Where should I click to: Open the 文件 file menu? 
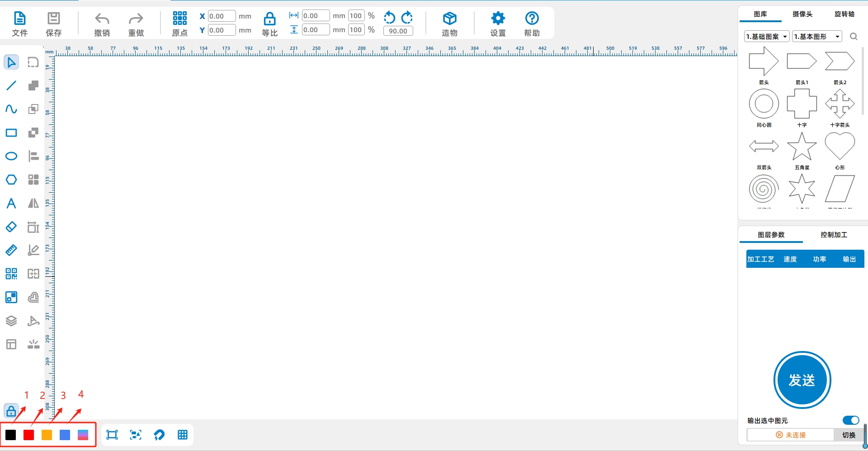20,24
